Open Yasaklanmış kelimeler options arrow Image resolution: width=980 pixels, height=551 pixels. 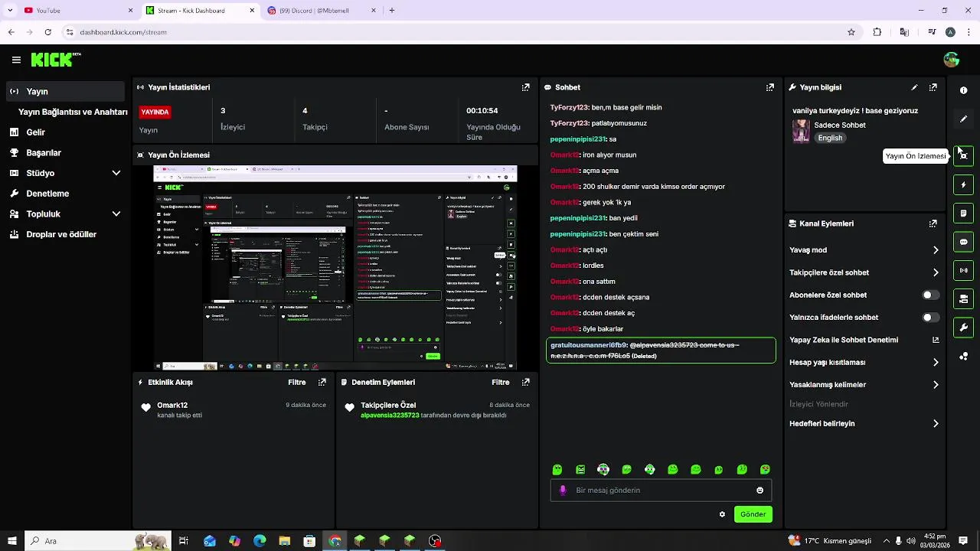coord(936,385)
